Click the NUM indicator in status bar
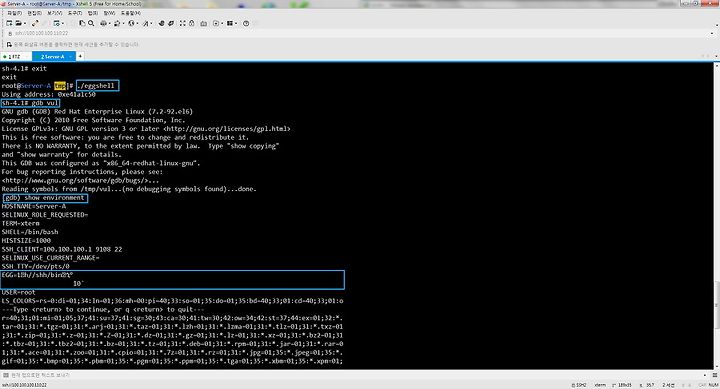This screenshot has width=720, height=389. [x=714, y=385]
